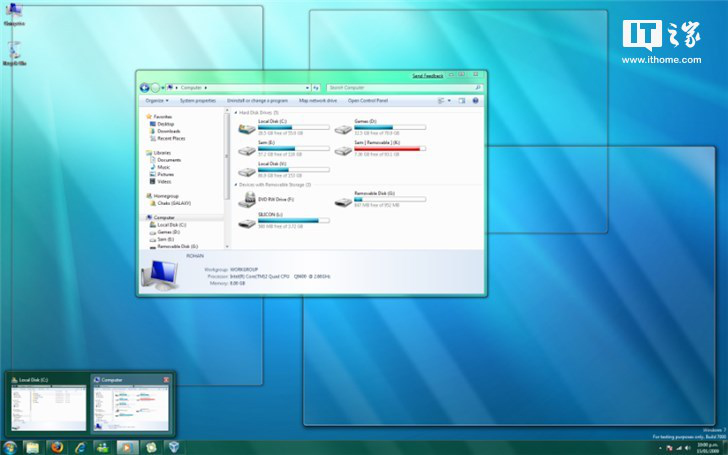Collapse the Hard Disk Drives group
Viewport: 728px width, 455px height.
[235, 113]
